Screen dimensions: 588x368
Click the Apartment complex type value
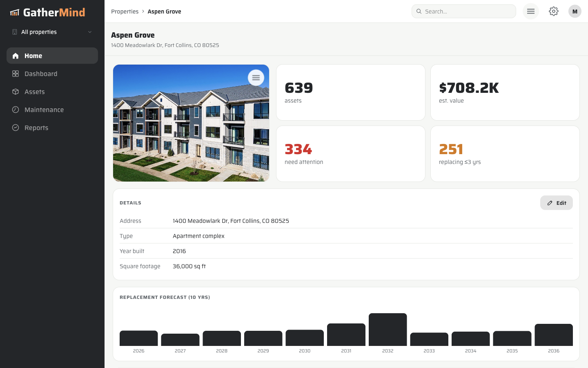coord(198,236)
